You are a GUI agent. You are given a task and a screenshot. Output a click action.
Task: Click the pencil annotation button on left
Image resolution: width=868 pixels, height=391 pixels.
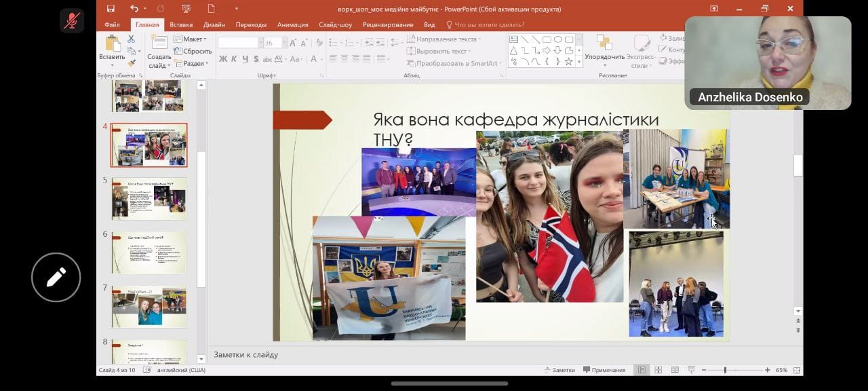coord(56,277)
